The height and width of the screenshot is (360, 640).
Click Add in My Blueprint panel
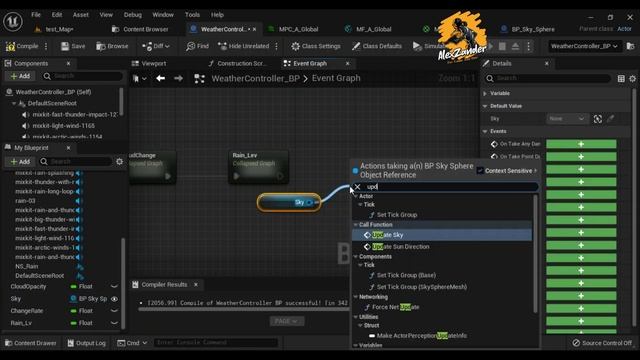coord(20,162)
